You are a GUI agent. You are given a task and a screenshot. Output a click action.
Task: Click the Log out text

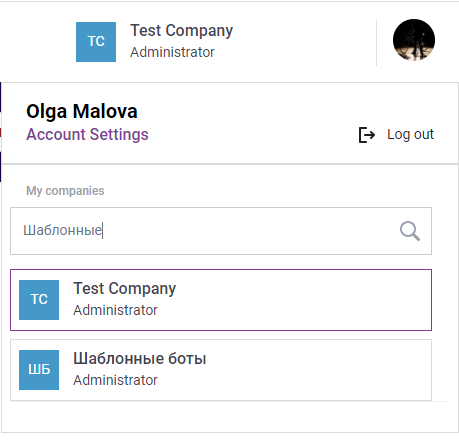point(410,134)
